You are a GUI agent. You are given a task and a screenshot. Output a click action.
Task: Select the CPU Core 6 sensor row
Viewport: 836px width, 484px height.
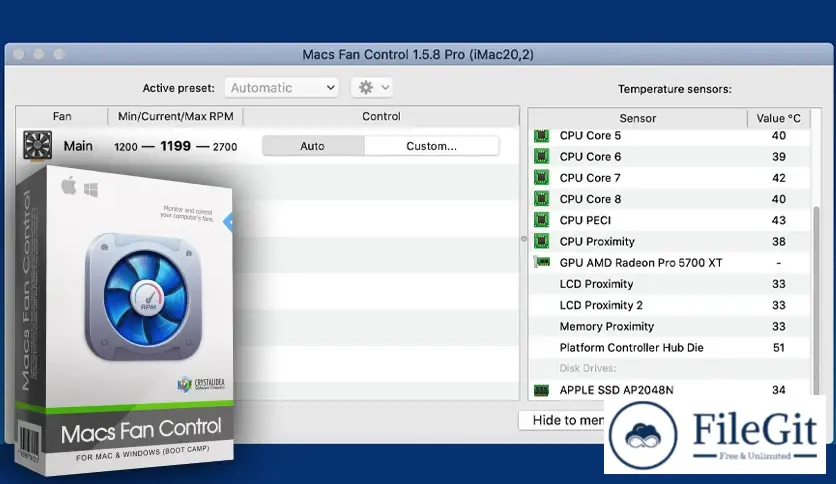pyautogui.click(x=670, y=157)
